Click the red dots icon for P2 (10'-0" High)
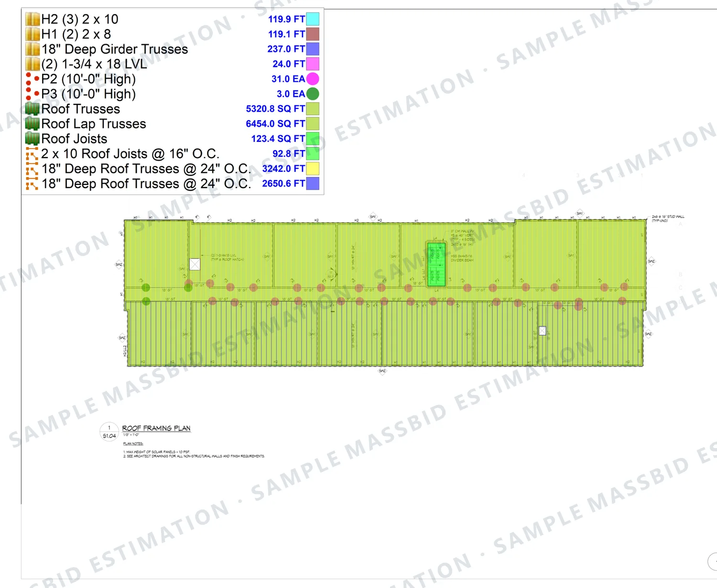This screenshot has width=717, height=588. (x=32, y=79)
